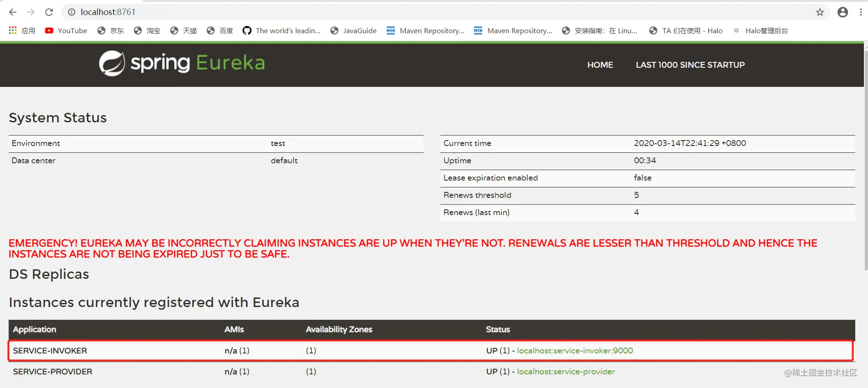Select the Renews (last min) value 4
Image resolution: width=868 pixels, height=388 pixels.
[x=636, y=212]
